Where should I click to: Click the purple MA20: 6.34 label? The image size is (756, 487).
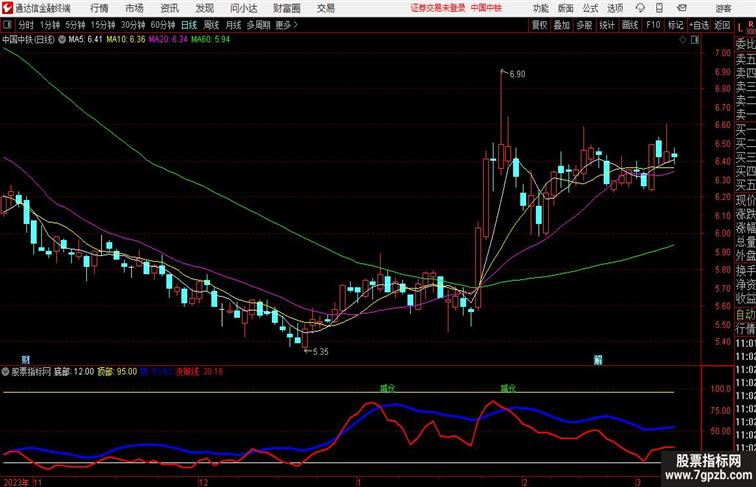point(168,40)
